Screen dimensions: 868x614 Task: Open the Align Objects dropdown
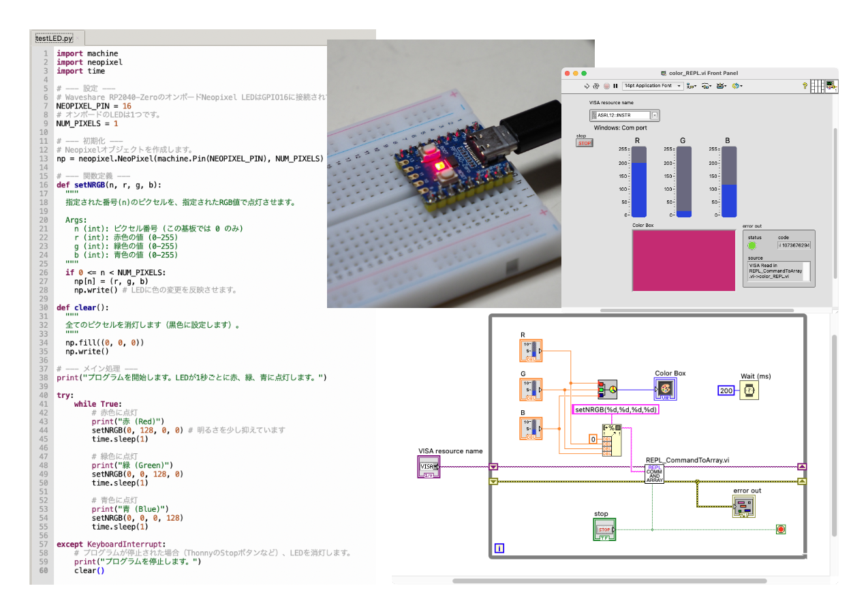[x=691, y=86]
